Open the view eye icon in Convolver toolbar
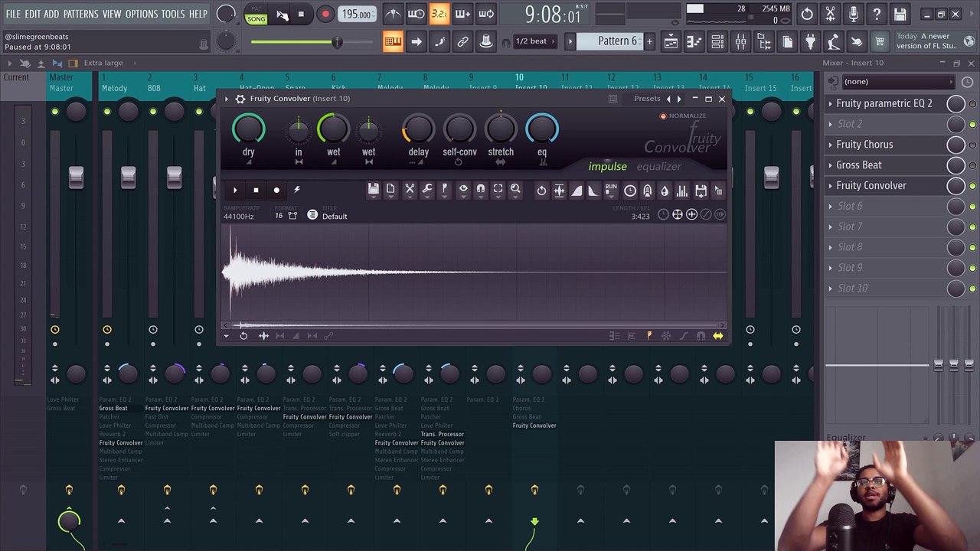This screenshot has height=551, width=980. (463, 189)
